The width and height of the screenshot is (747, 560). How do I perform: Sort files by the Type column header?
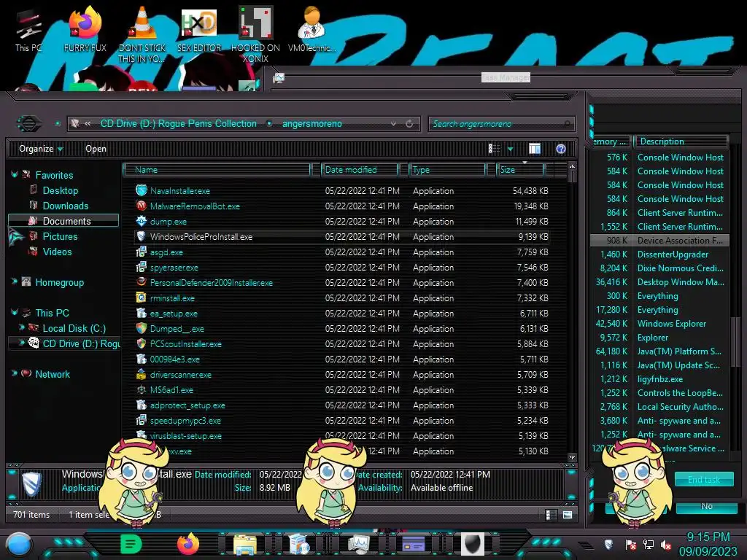447,169
